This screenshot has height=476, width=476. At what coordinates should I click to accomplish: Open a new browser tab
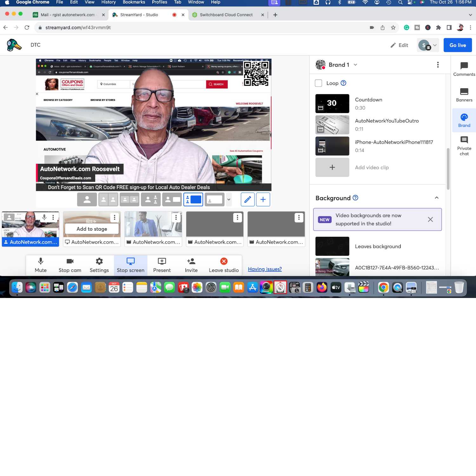click(275, 15)
